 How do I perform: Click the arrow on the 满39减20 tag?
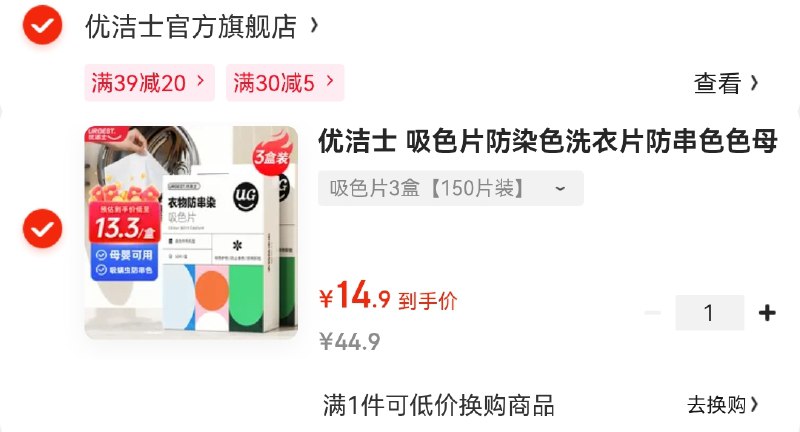[201, 81]
